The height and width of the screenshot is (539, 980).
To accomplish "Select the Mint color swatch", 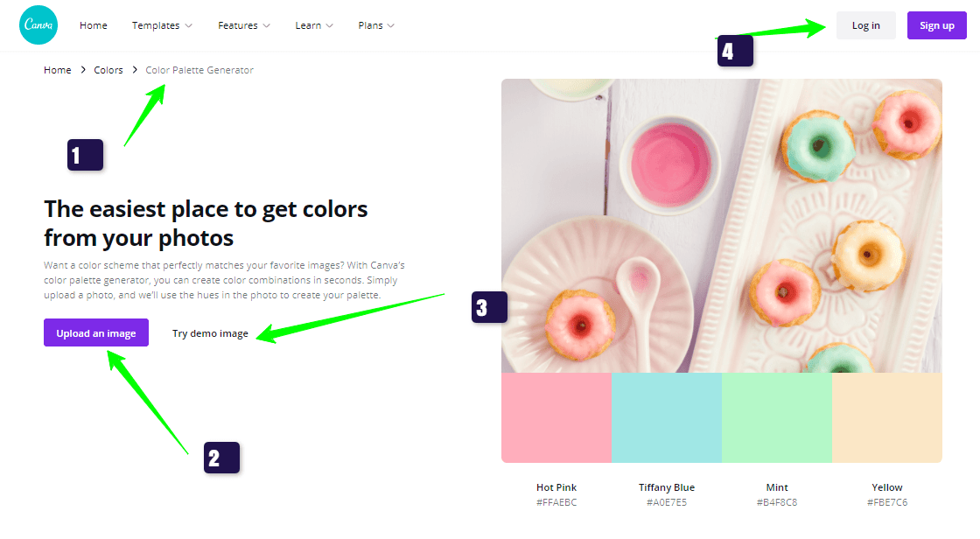I will click(777, 417).
